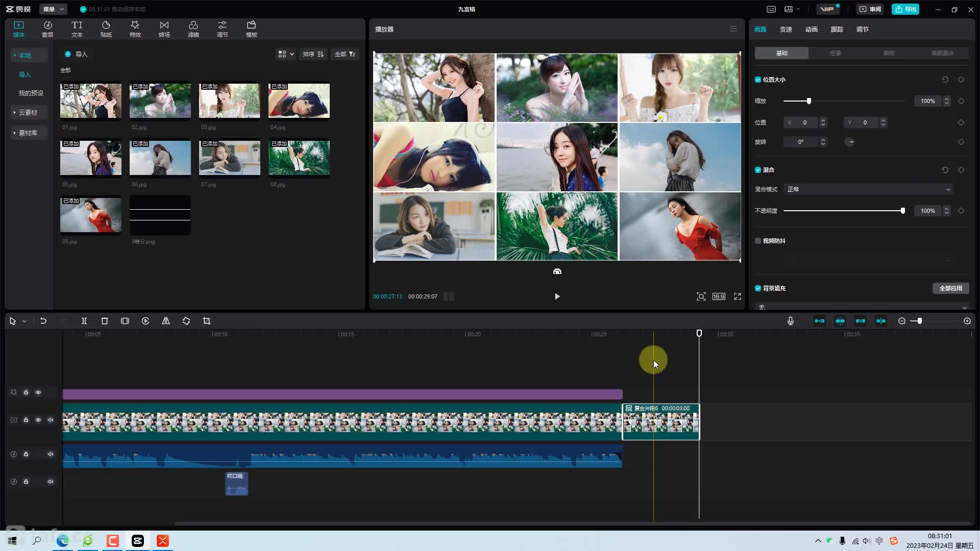This screenshot has width=980, height=551.
Task: Click the rotate icon in timeline toolbar
Action: 186,321
